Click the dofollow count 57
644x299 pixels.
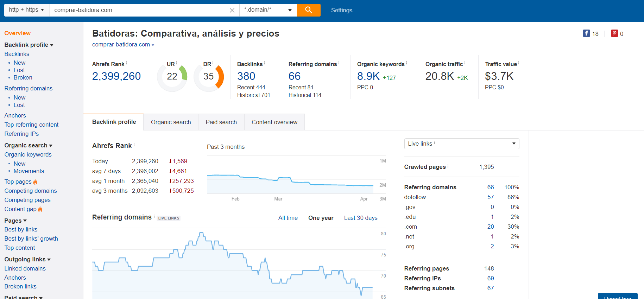tap(491, 197)
